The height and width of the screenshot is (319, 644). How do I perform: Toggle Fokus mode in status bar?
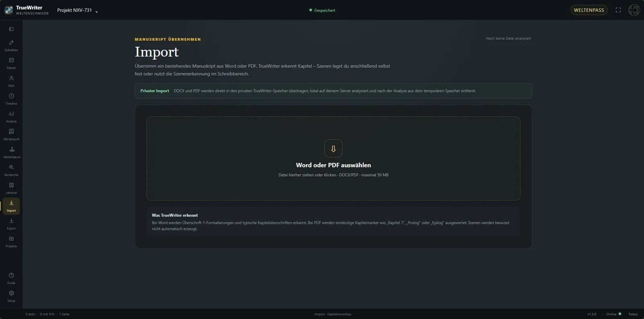633,314
